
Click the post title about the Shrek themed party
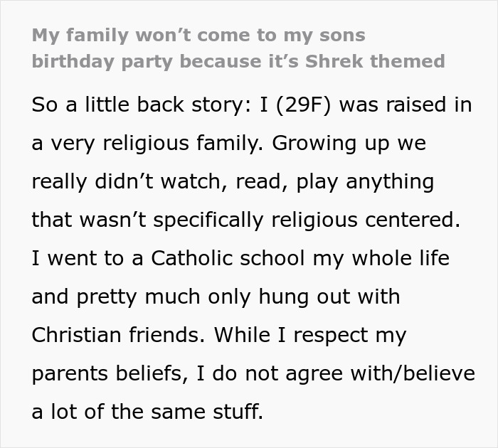point(238,48)
